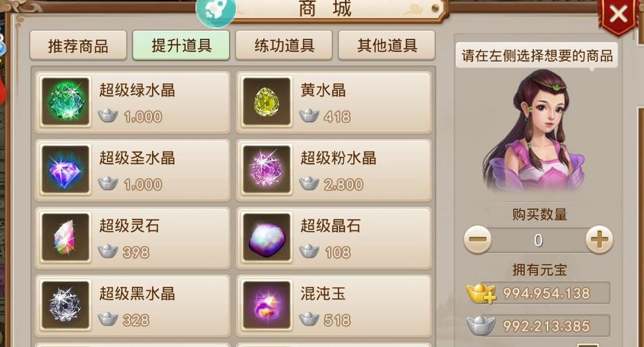Switch to the 其他道具 tab
Screen dimensions: 644x347
click(x=387, y=45)
